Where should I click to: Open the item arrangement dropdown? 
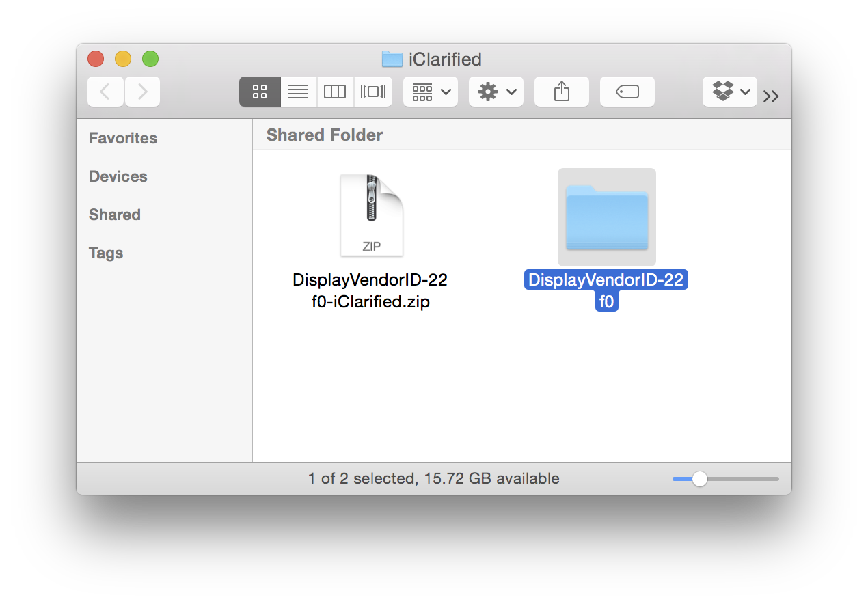tap(431, 92)
